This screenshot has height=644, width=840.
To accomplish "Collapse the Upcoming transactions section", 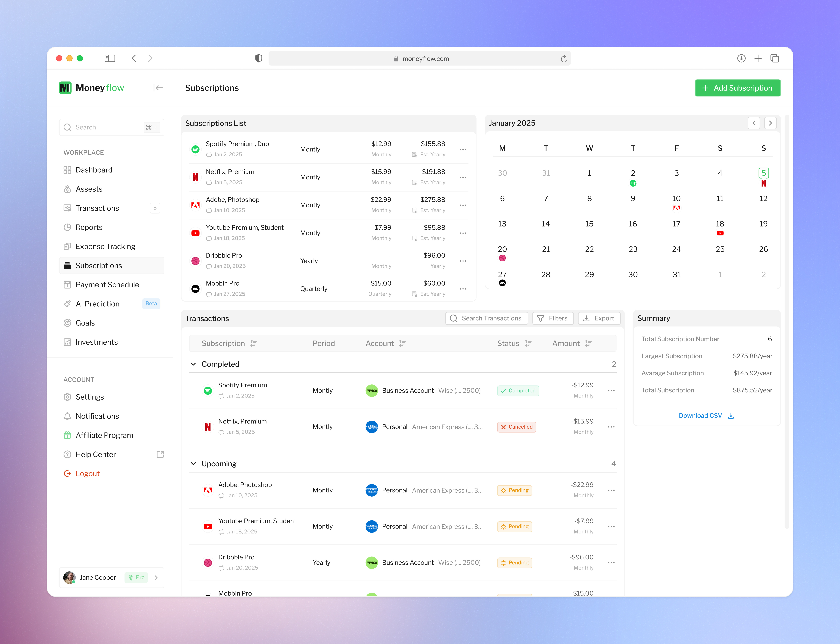I will point(193,463).
